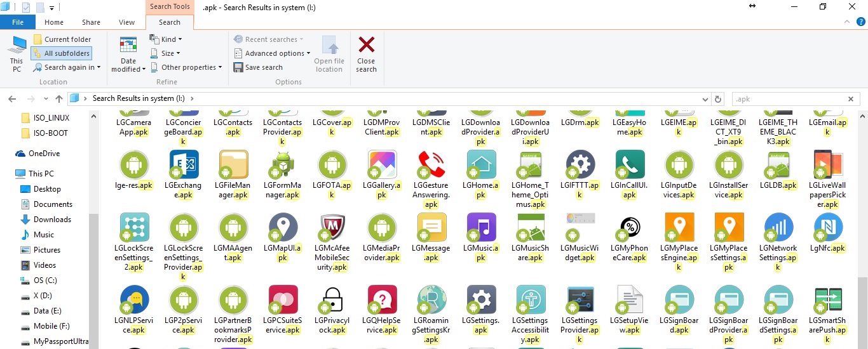This screenshot has height=349, width=868.
Task: Click the LGSetupView.apk document icon
Action: 630,300
